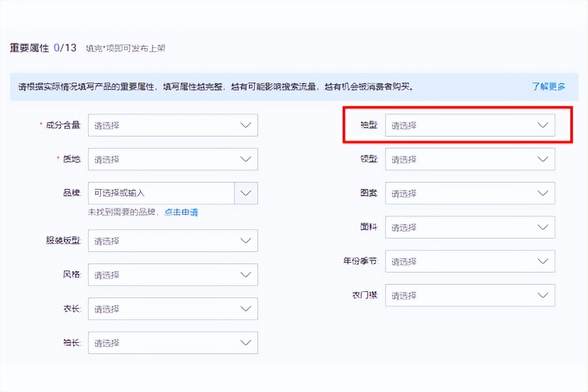Open the 图案 pattern dropdown

[x=469, y=193]
